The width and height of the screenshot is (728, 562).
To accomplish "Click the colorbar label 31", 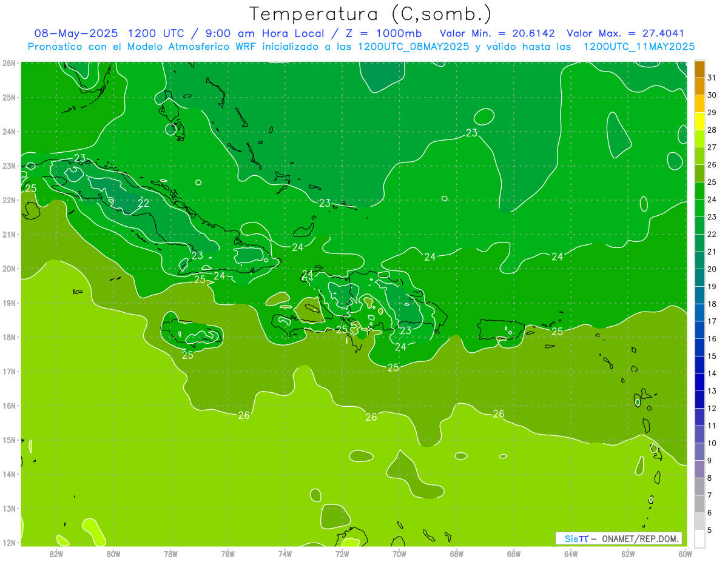I will [712, 78].
